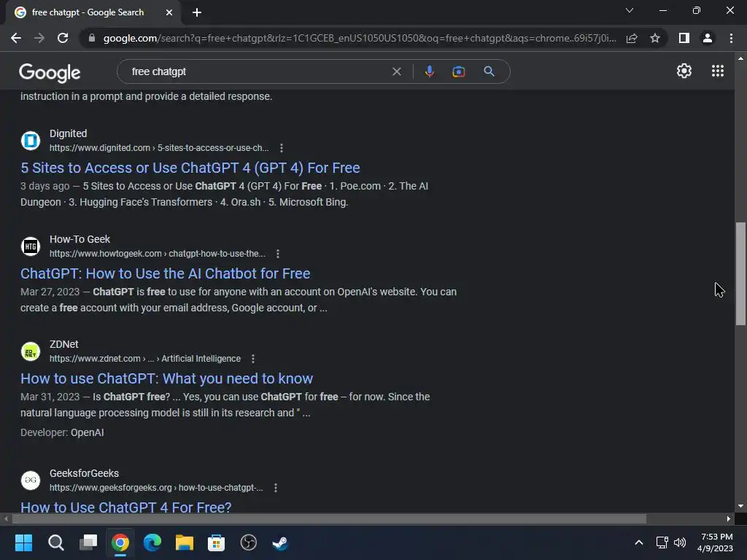Click the geeksforgeeks.org URL breadcrumb
Viewport: 747px width, 560px height.
tap(156, 488)
